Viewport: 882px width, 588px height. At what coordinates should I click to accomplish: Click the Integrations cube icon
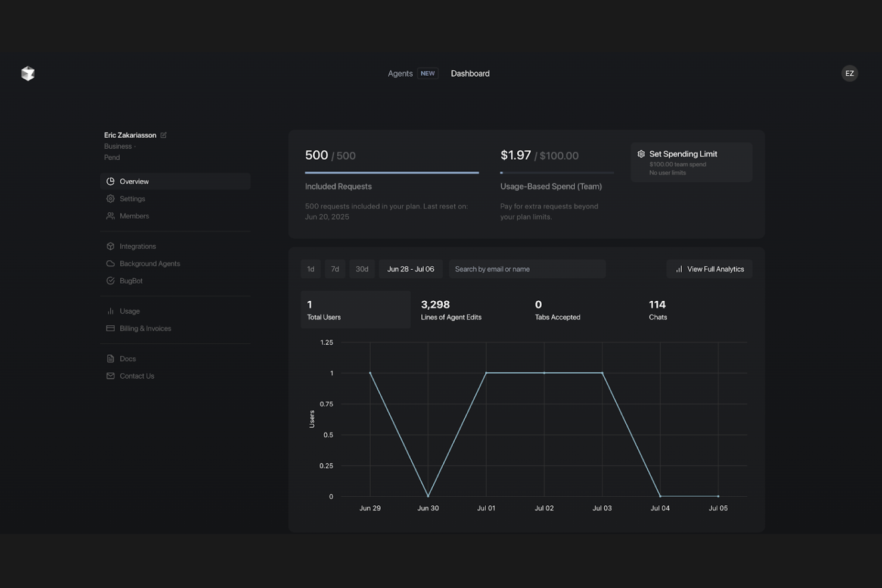pyautogui.click(x=110, y=247)
